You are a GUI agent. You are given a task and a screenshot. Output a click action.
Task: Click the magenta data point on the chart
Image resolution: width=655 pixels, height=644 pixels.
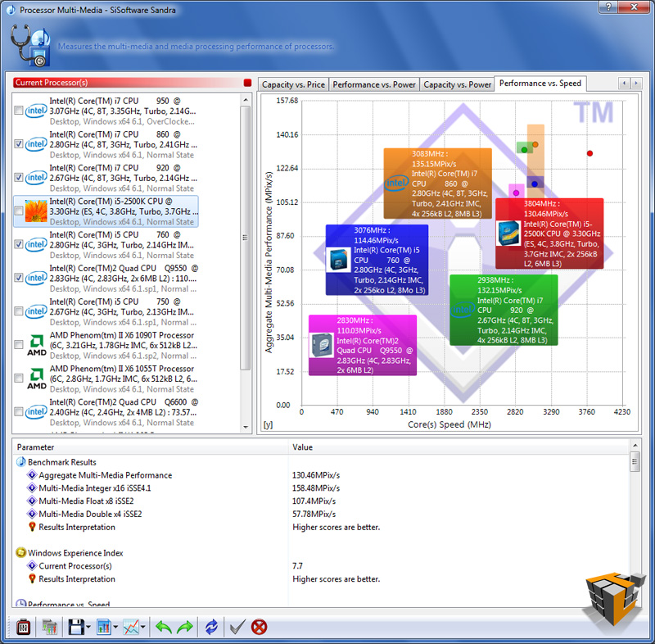(x=516, y=193)
